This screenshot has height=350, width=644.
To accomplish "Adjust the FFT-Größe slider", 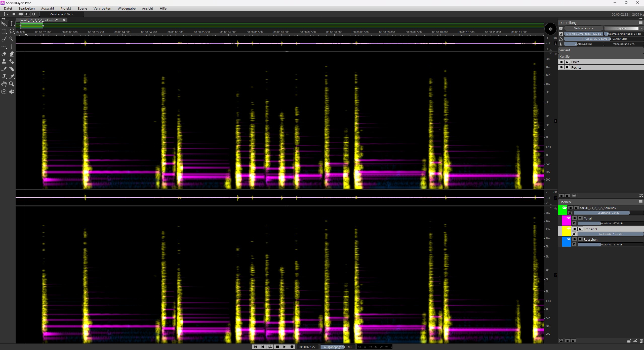I will [x=603, y=39].
